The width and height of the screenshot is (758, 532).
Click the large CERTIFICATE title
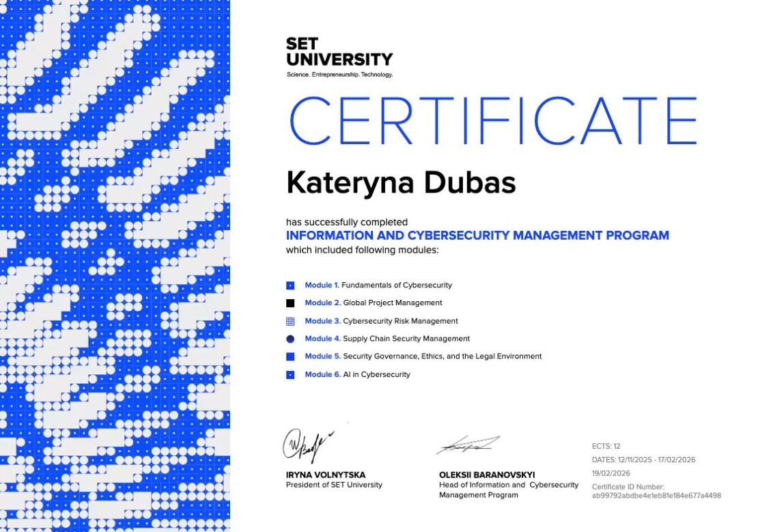493,121
